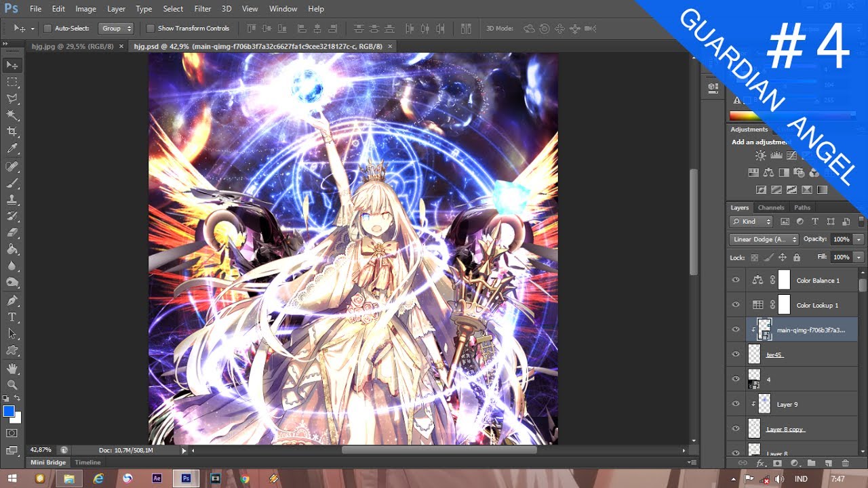Create a new layer from Layers panel
The width and height of the screenshot is (868, 488).
[828, 464]
